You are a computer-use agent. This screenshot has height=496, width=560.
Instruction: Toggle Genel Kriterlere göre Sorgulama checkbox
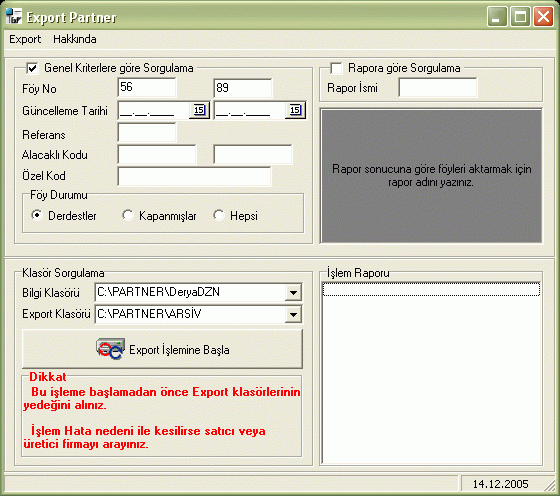click(32, 68)
